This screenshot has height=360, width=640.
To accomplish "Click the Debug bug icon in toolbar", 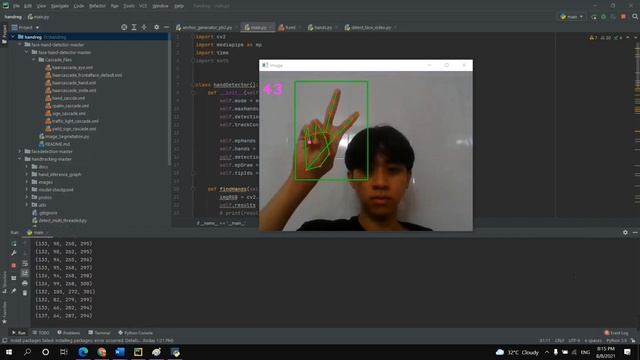I will [x=604, y=17].
